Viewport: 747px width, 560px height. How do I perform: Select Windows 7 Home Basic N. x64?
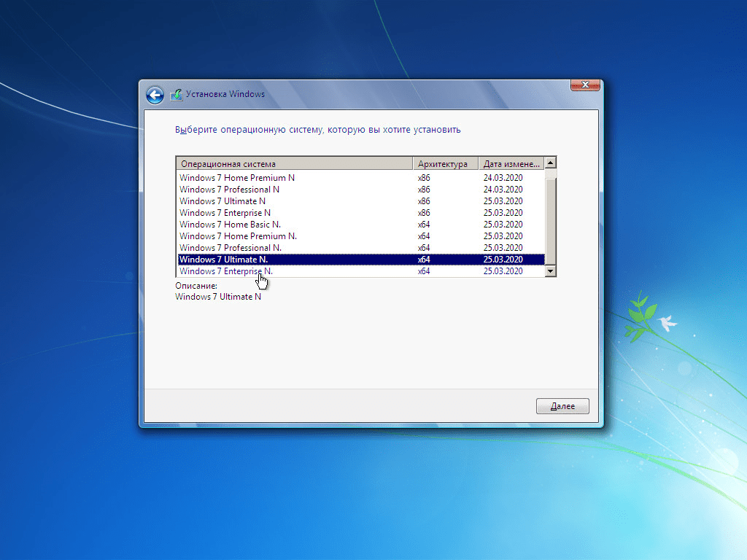pos(360,225)
